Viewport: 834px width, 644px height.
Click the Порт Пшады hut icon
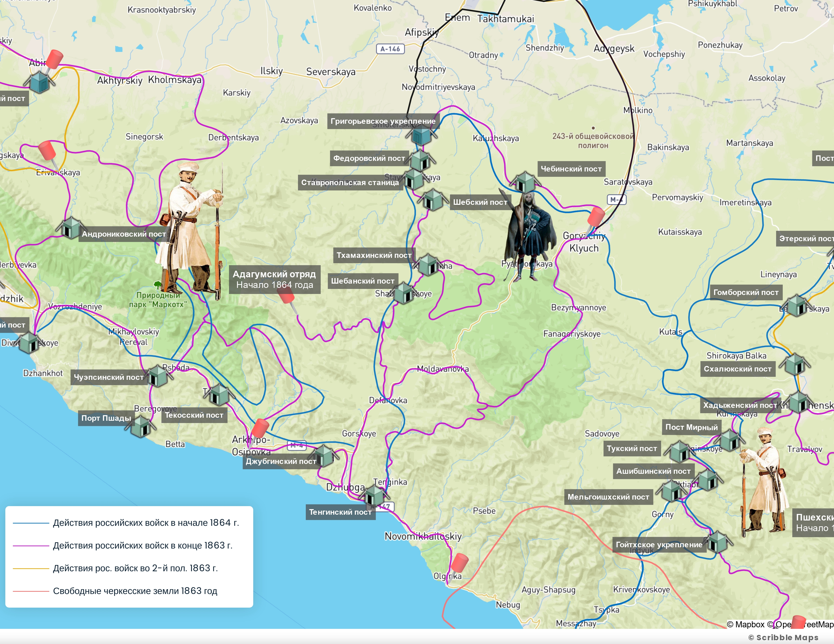(141, 426)
